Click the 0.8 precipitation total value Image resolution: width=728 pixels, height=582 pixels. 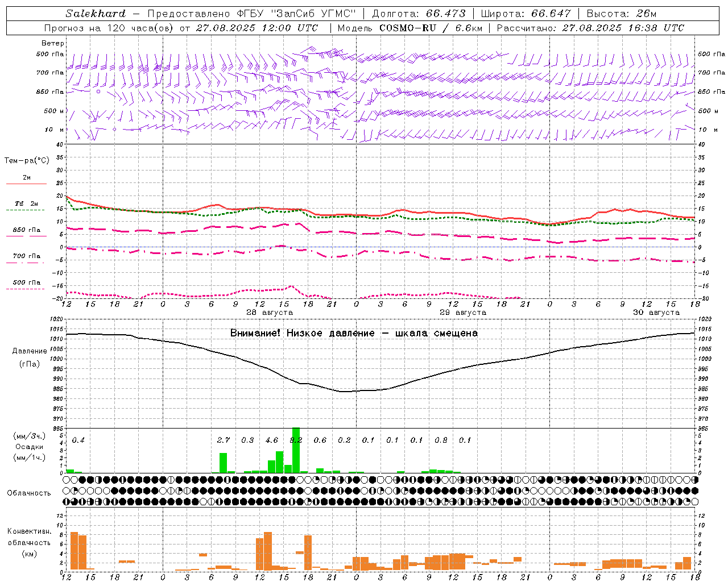(x=441, y=440)
